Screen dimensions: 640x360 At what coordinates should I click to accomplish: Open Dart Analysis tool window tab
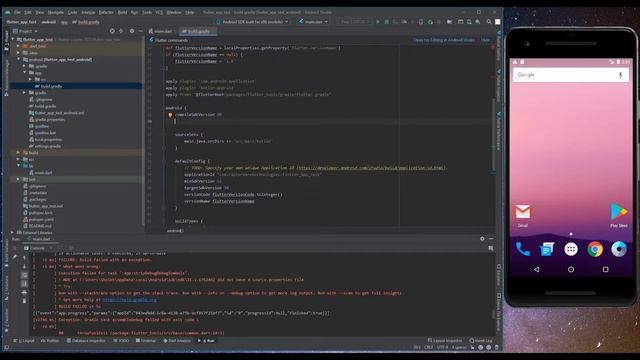[x=177, y=340]
